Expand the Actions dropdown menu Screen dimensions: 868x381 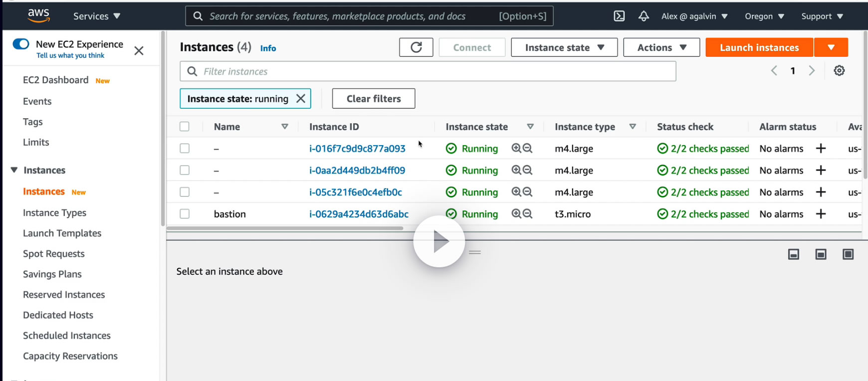click(661, 47)
